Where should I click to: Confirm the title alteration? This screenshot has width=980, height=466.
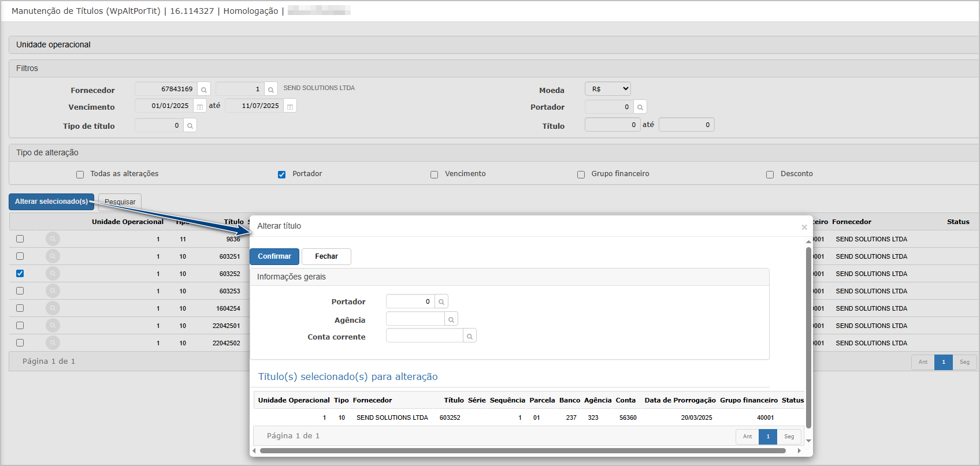click(x=274, y=256)
